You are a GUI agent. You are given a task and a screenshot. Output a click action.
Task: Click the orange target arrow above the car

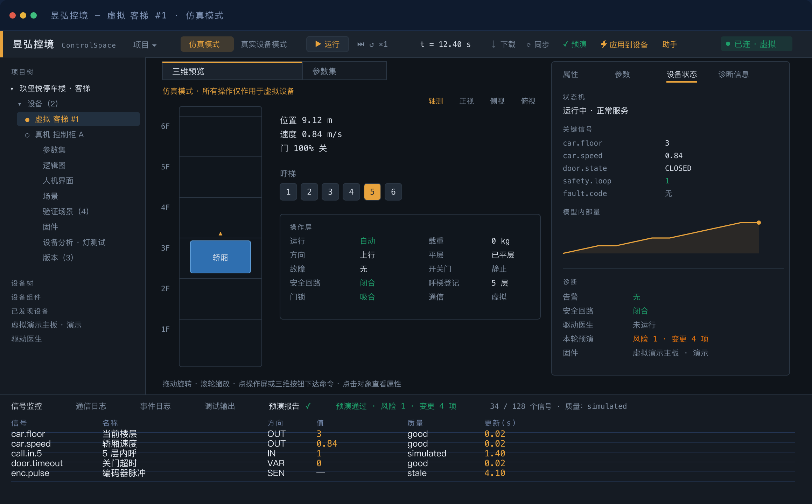220,233
